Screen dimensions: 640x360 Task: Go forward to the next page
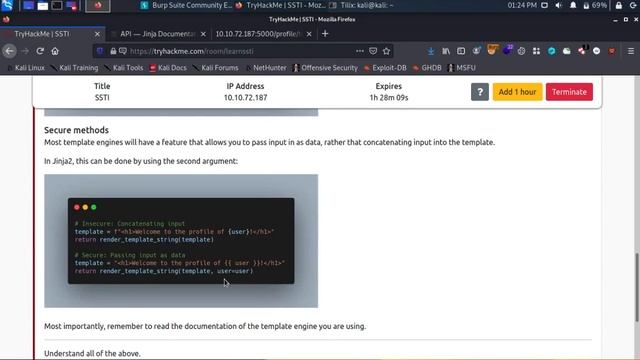click(x=25, y=51)
